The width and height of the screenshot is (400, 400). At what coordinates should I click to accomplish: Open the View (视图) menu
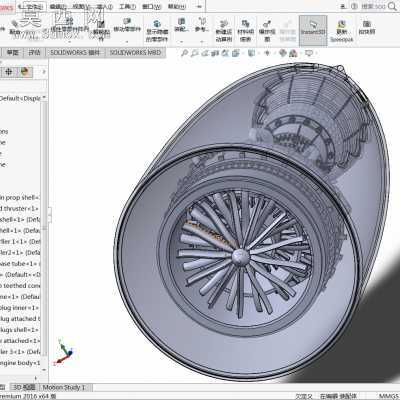(80, 6)
